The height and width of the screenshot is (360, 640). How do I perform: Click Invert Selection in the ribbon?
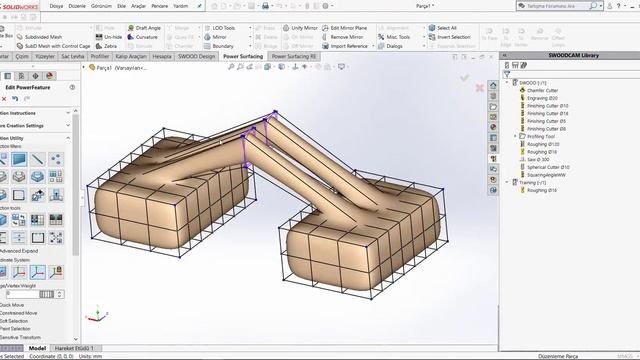[x=449, y=37]
